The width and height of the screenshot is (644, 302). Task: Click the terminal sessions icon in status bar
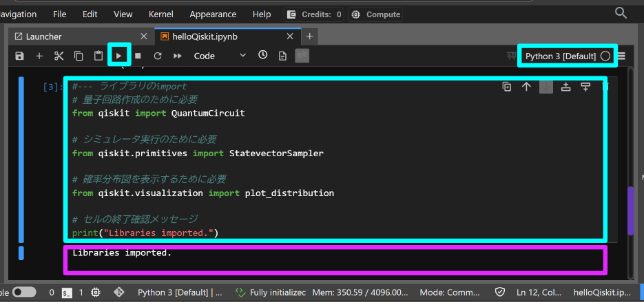67,292
